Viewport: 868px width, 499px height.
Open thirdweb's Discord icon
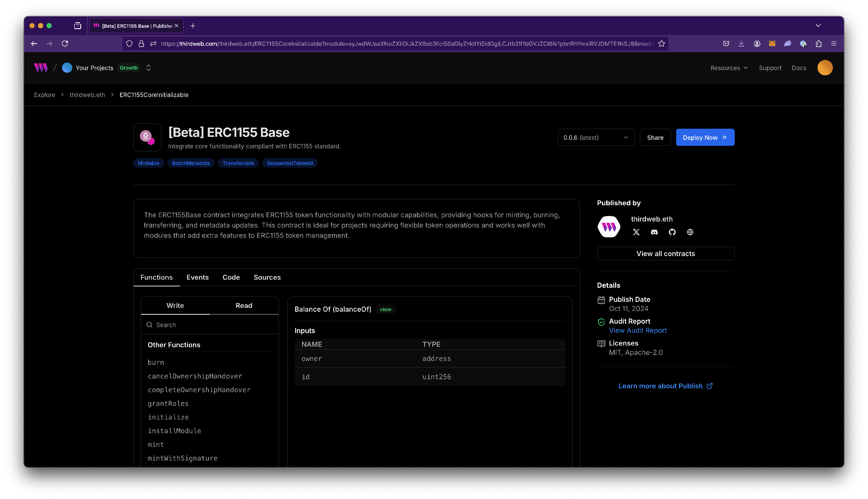click(654, 232)
